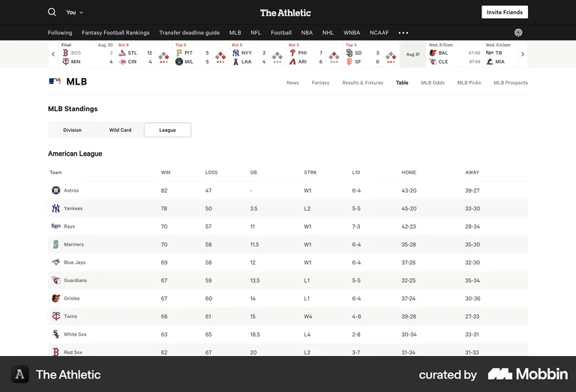Image resolution: width=576 pixels, height=392 pixels.
Task: Click PHI vs ARI bases diamond icon
Action: (x=334, y=55)
